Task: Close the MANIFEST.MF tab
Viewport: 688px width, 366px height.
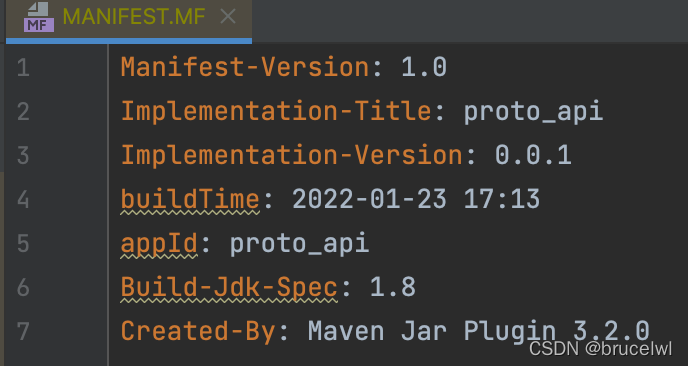Action: pyautogui.click(x=228, y=17)
